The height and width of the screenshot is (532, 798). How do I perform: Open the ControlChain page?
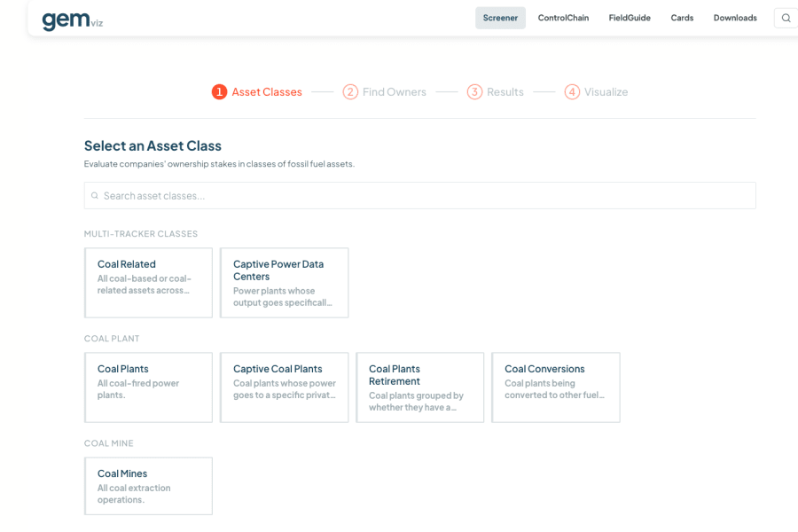[563, 18]
